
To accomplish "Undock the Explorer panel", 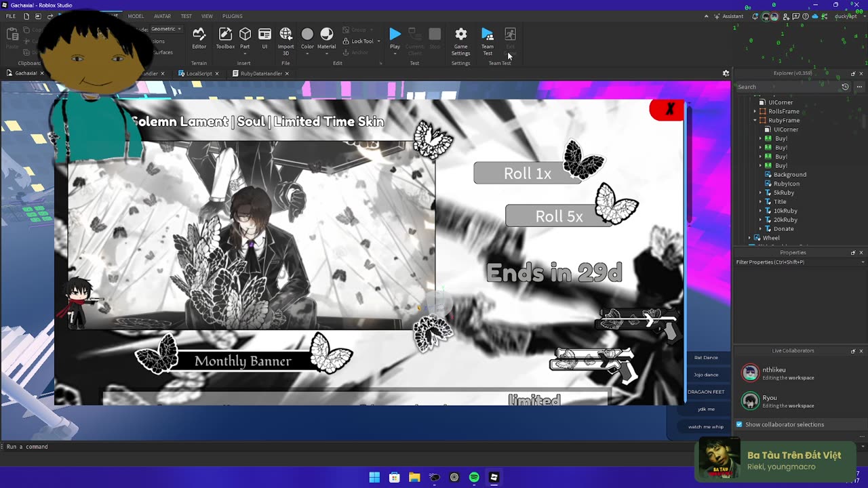I will click(853, 73).
